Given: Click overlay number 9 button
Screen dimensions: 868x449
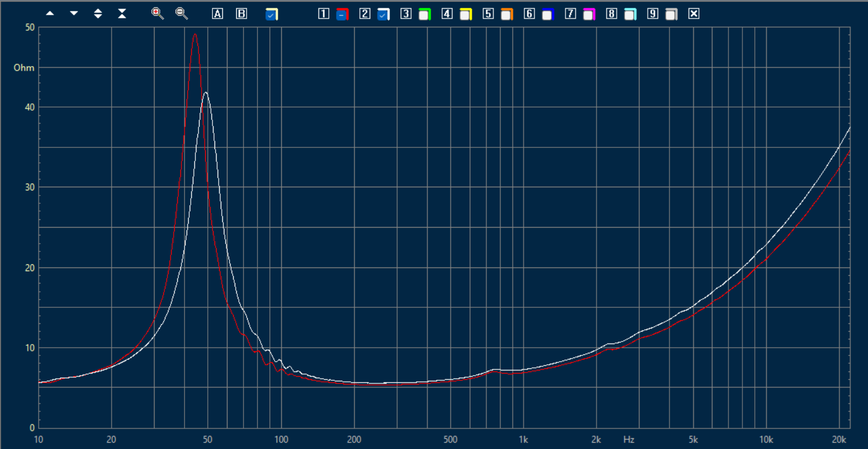Looking at the screenshot, I should 653,14.
